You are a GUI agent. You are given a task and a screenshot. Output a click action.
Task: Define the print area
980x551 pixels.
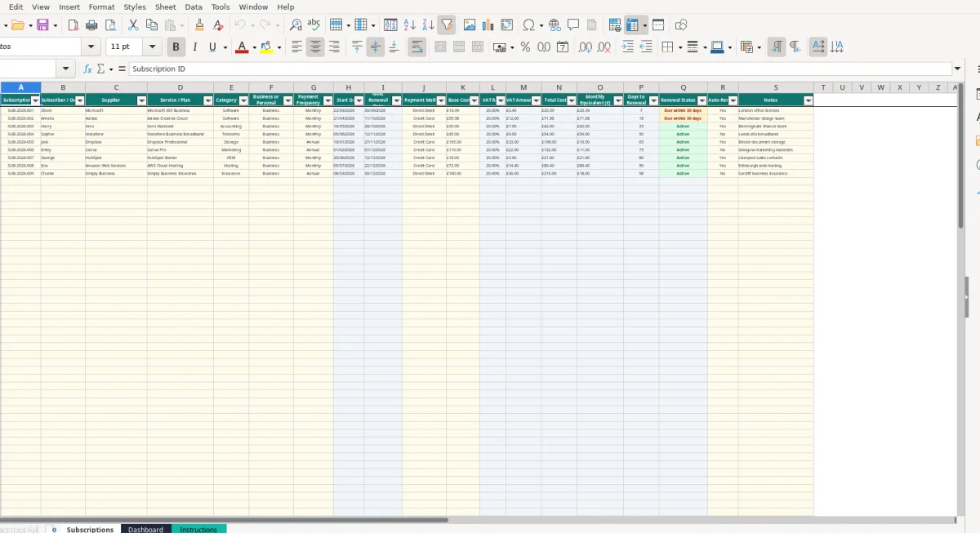tap(615, 25)
